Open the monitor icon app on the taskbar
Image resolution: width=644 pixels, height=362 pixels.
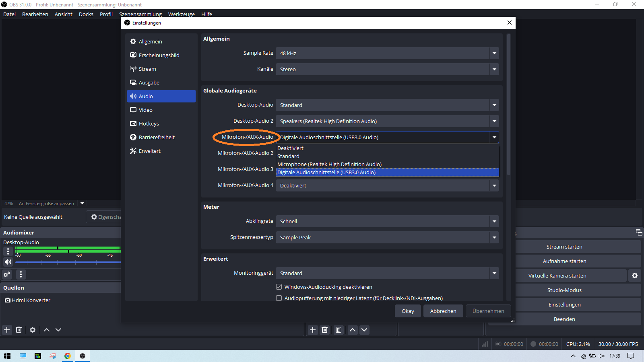click(x=23, y=356)
